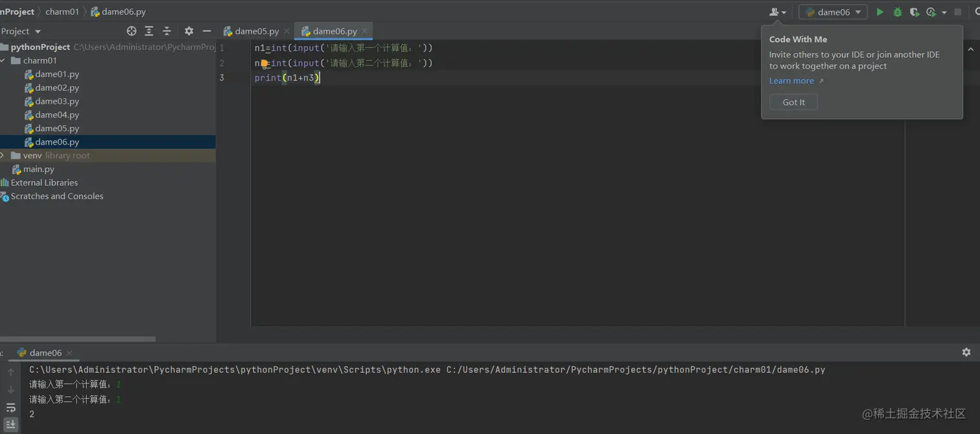Expand all items in Project tree
Screen dimensions: 980x434
point(149,31)
